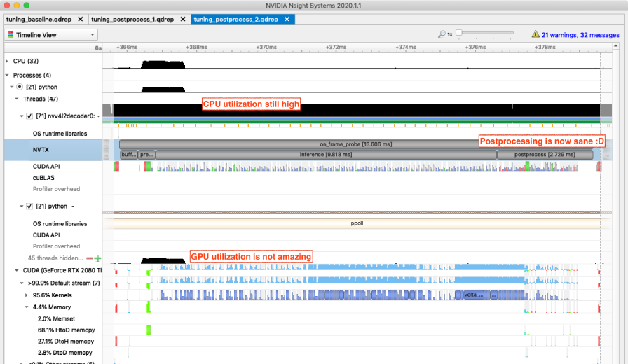Click the 1x zoom level label

coord(450,35)
